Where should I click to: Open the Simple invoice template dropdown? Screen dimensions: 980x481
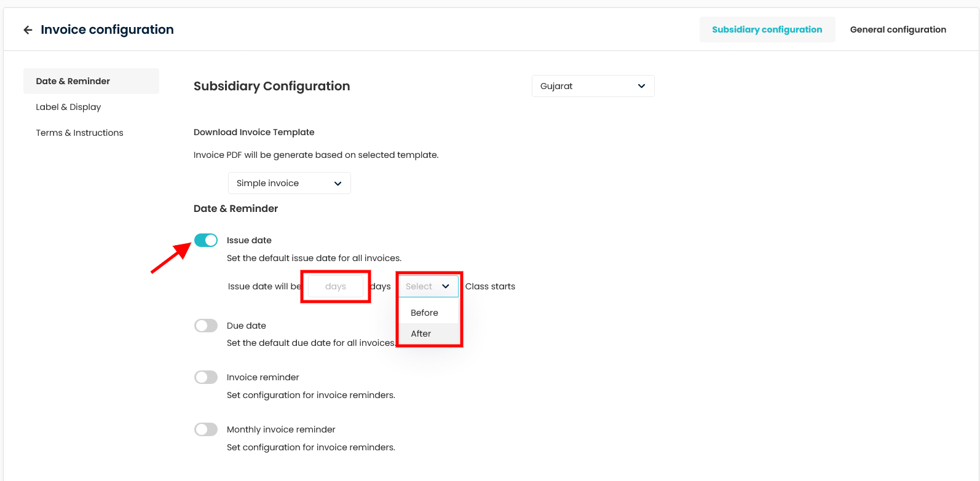[x=289, y=183]
